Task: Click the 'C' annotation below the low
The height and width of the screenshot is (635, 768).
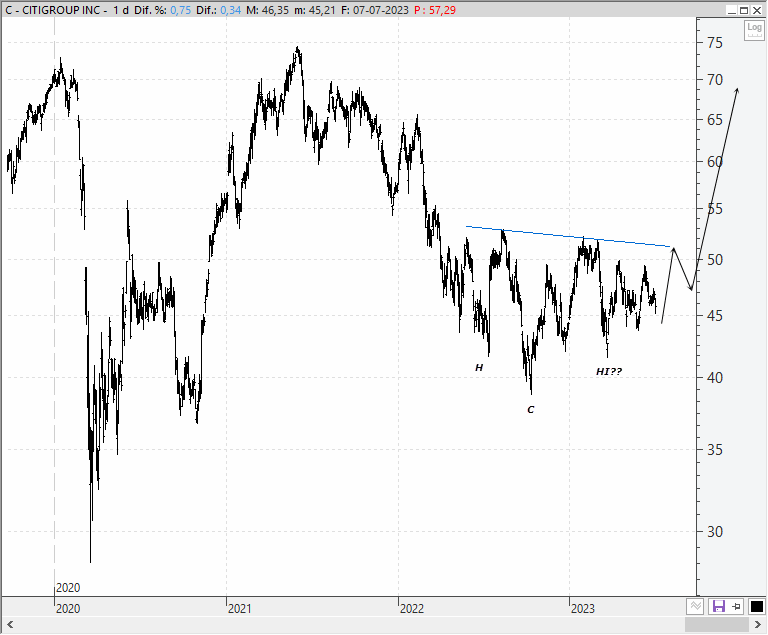Action: [x=530, y=410]
